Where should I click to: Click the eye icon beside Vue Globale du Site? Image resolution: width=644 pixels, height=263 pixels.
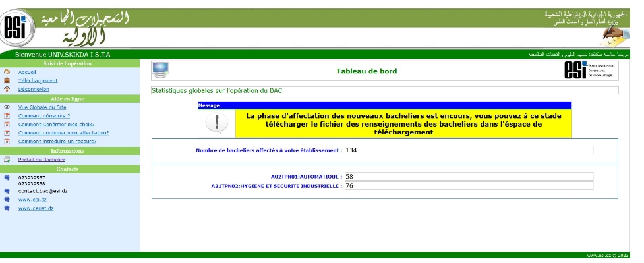pos(7,107)
